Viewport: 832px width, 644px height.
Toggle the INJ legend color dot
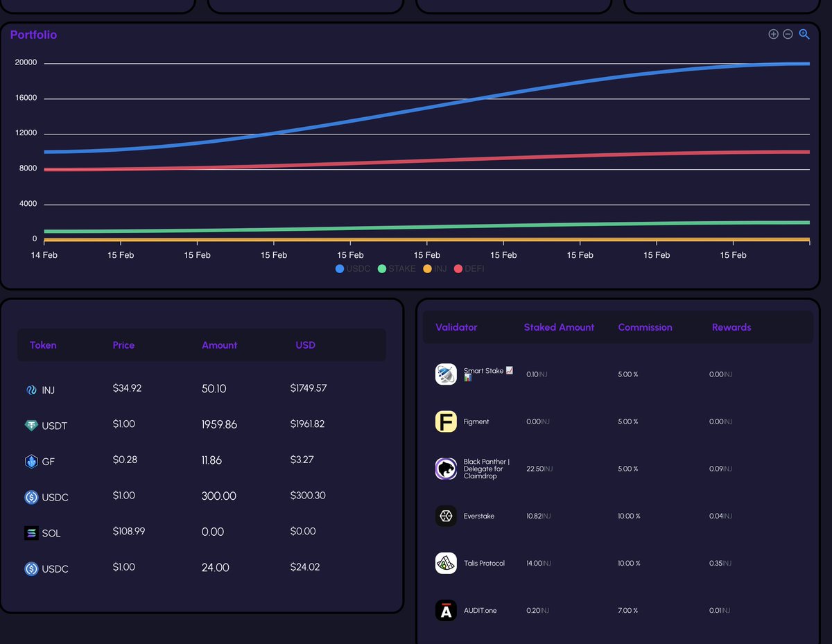click(427, 269)
